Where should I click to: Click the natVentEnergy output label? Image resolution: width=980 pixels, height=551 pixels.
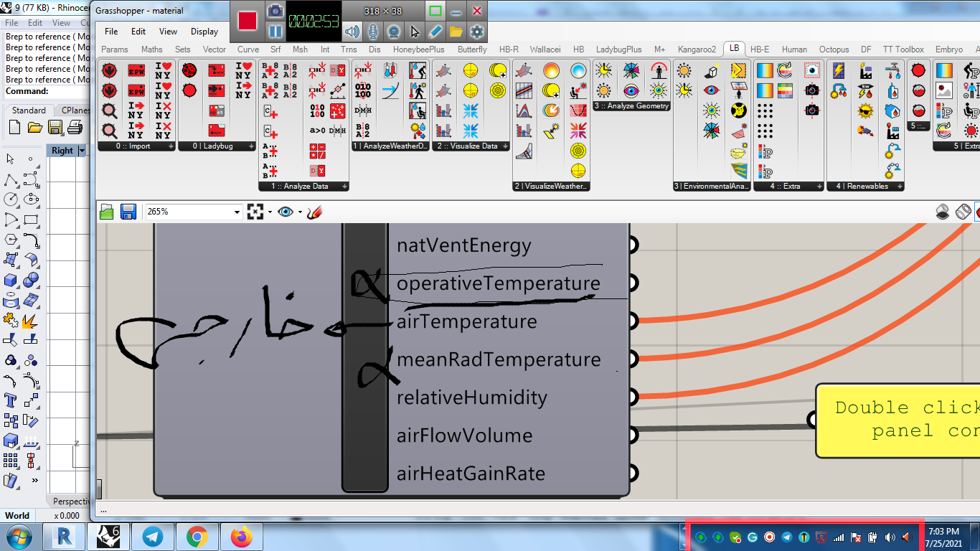(x=464, y=245)
